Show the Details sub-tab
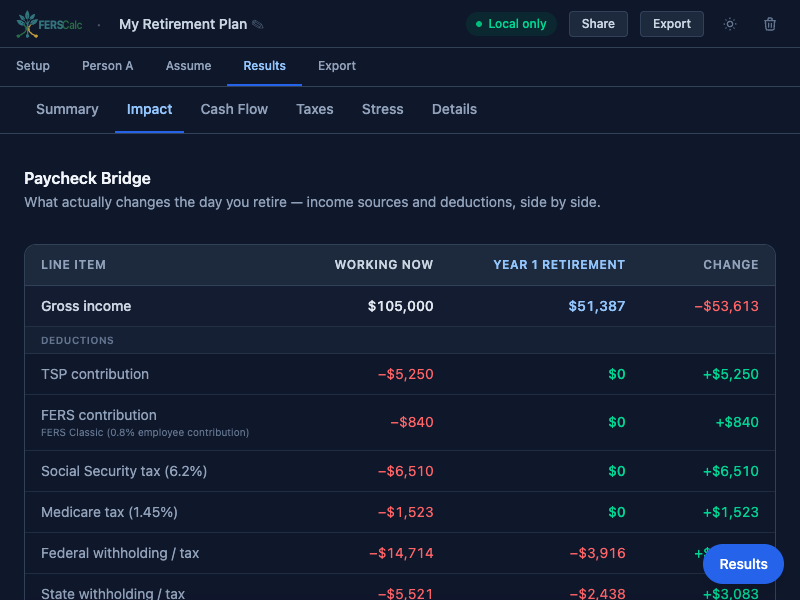The width and height of the screenshot is (800, 600). [x=455, y=109]
